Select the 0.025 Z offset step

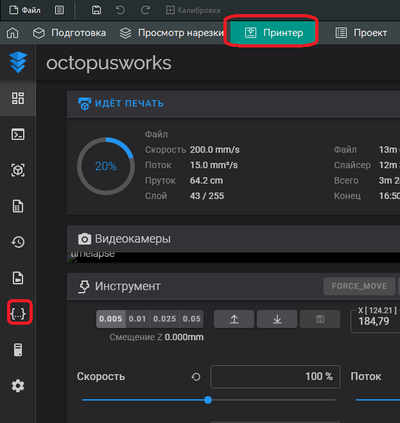[x=164, y=319]
